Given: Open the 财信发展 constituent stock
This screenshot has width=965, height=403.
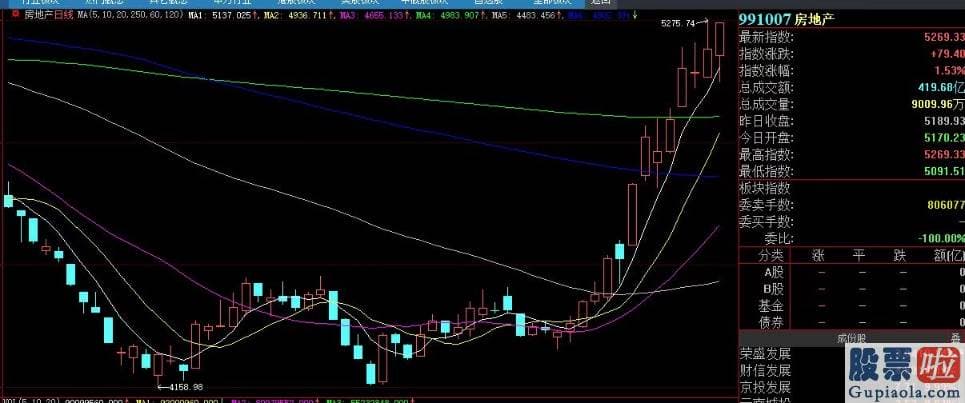Looking at the screenshot, I should click(766, 371).
